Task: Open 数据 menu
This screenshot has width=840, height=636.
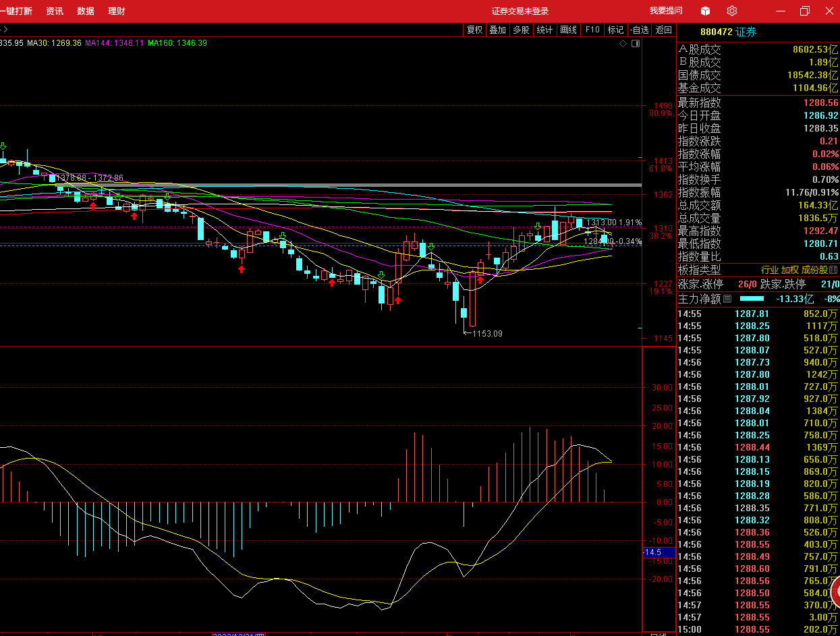Action: point(86,11)
